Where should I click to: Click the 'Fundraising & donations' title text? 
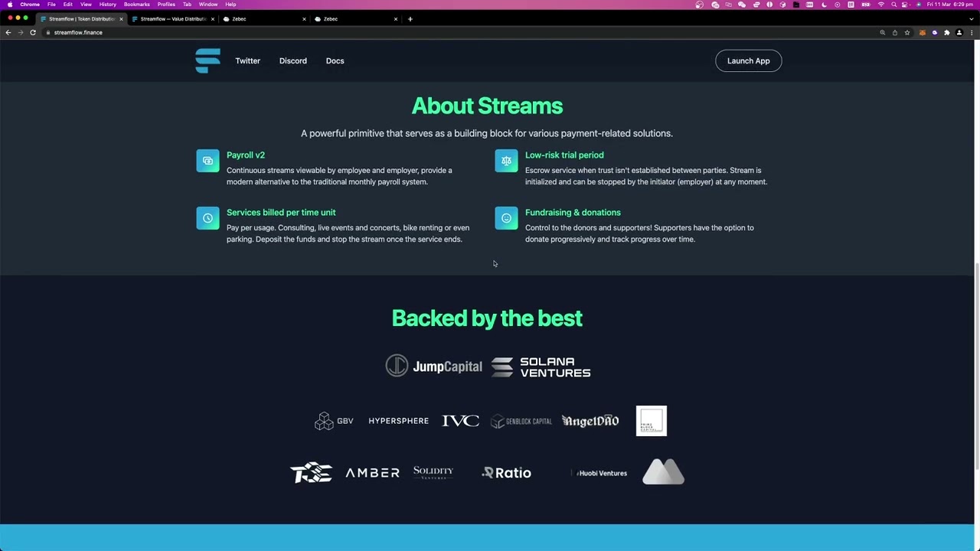click(573, 212)
